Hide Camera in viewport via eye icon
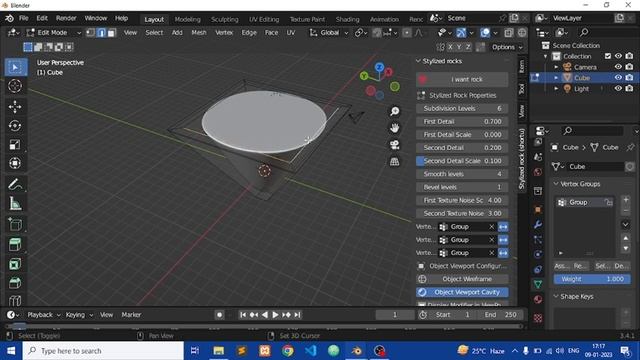The height and width of the screenshot is (360, 640). [x=618, y=67]
